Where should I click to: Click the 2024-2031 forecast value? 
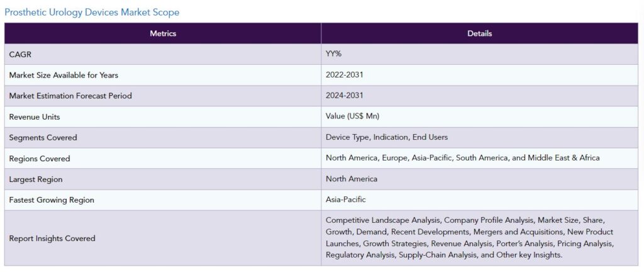point(344,96)
